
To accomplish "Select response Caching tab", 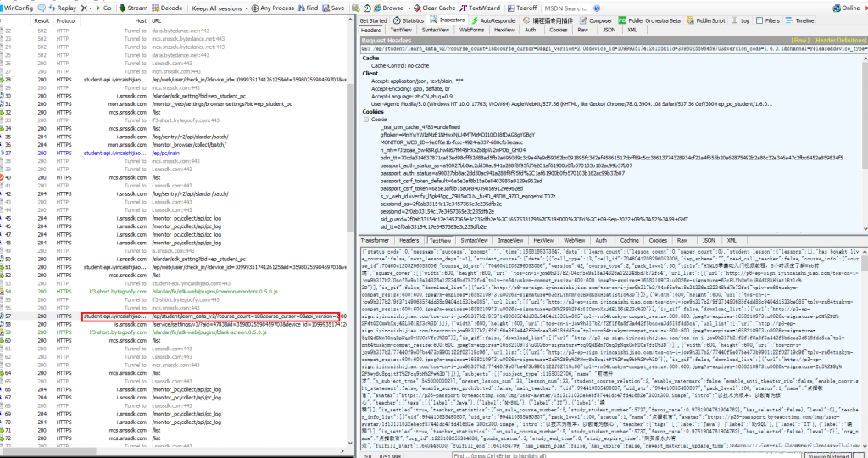I will (630, 240).
